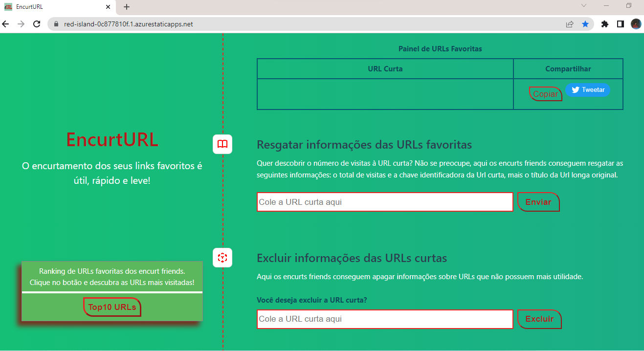Click the Copiar button in the favorites panel
Screen dimensions: 644x351
pos(545,93)
